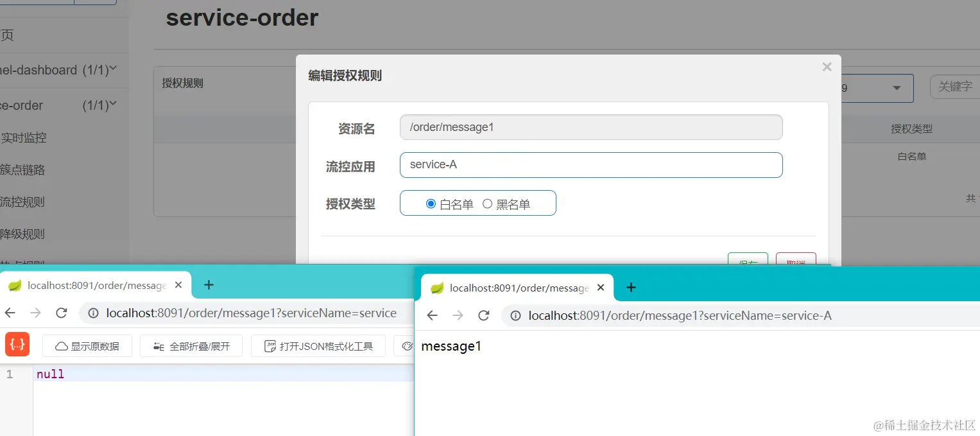Close the left browser's localhost:8091 tab

tap(178, 285)
